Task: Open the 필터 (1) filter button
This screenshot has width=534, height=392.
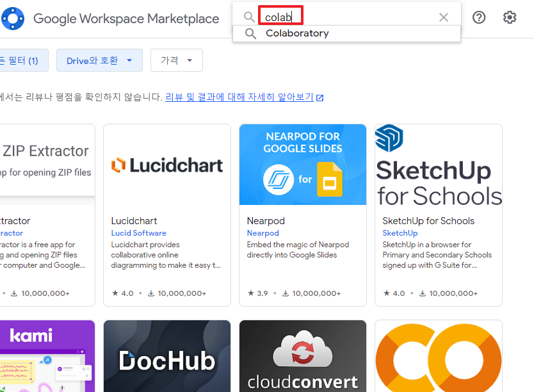Action: tap(24, 60)
